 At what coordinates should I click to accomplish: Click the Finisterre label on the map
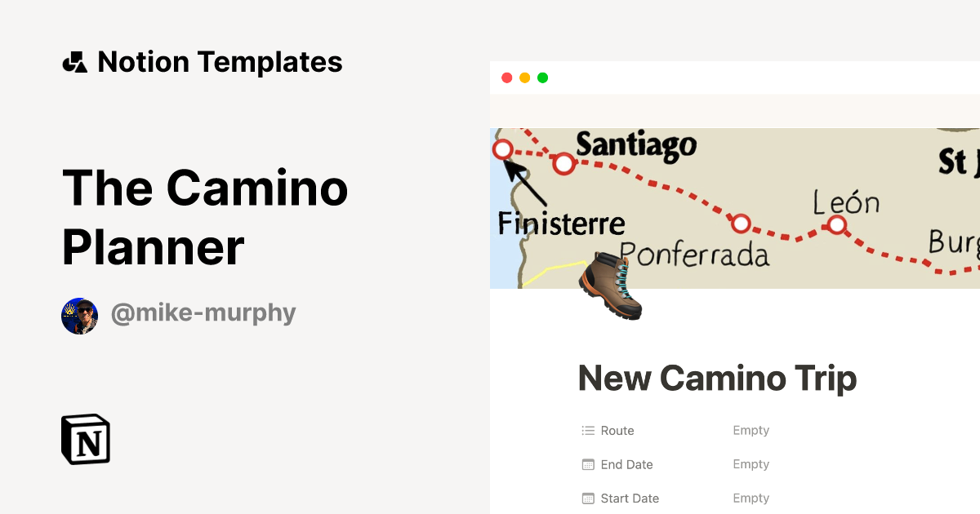coord(560,223)
